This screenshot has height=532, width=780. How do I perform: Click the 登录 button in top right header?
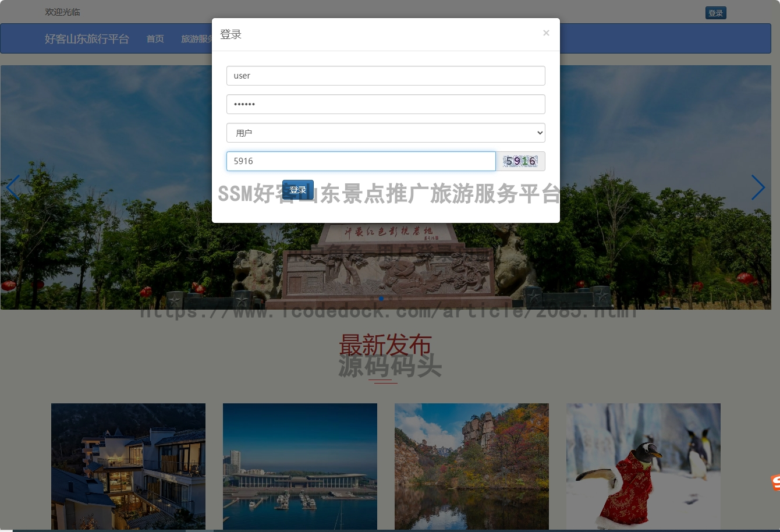coord(715,13)
